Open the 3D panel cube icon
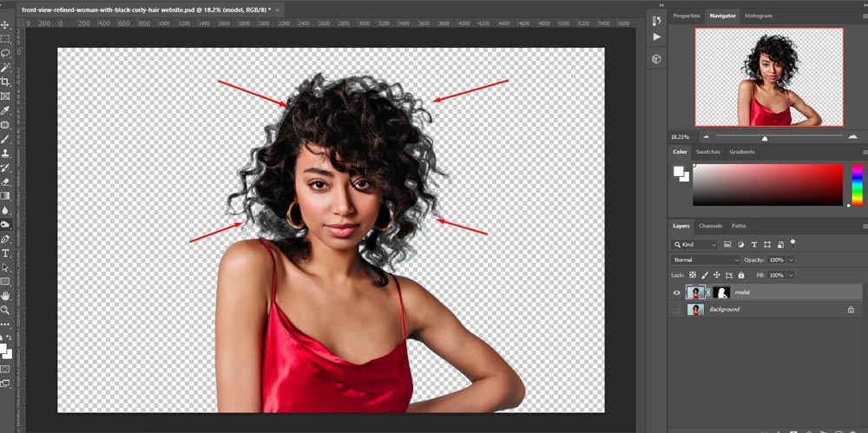Viewport: 868px width, 433px height. pos(656,59)
